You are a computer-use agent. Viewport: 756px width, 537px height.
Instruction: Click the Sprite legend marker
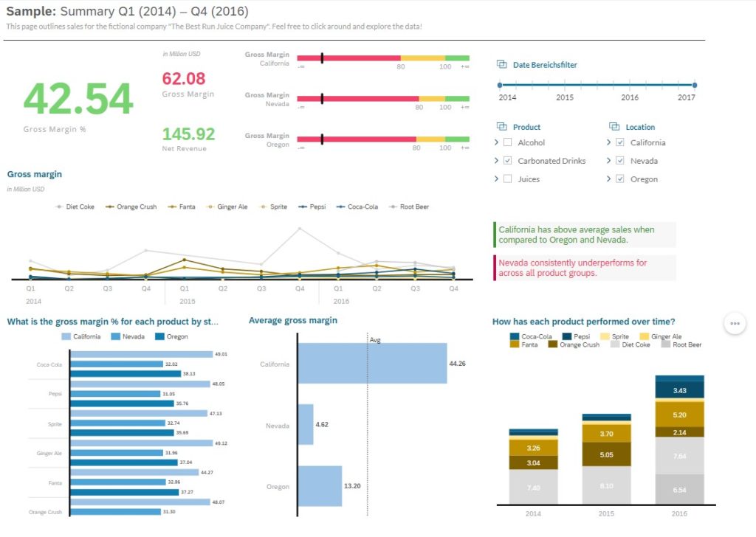[261, 207]
